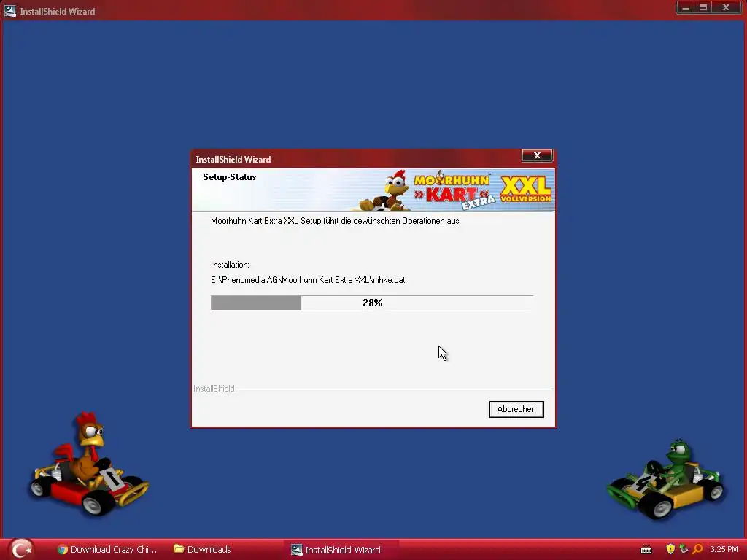Screen dimensions: 747x560
Task: Click the safely remove hardware tray icon
Action: point(684,550)
